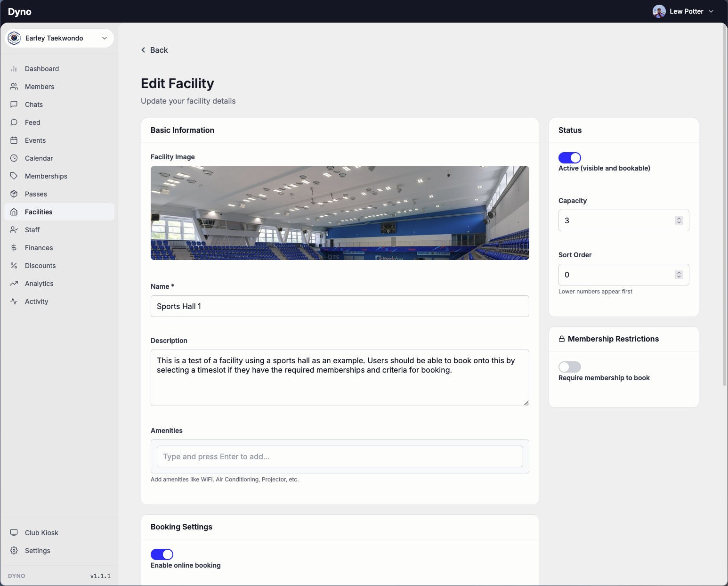Open the Memberships page link
This screenshot has width=728, height=586.
(59, 176)
